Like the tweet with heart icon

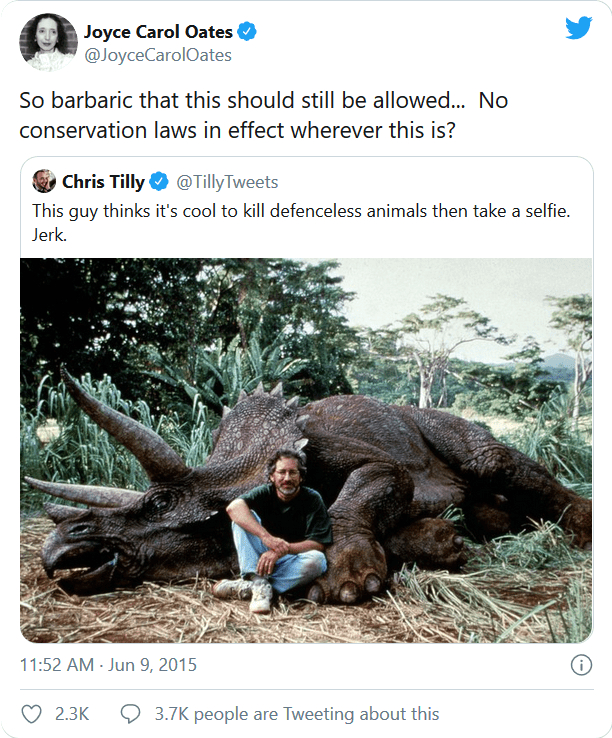click(32, 713)
